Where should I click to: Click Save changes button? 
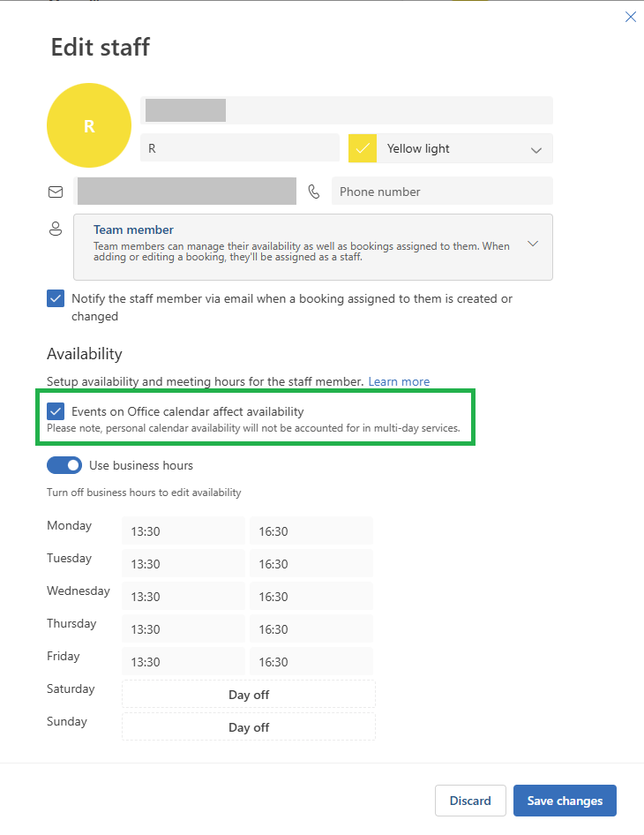(x=565, y=801)
